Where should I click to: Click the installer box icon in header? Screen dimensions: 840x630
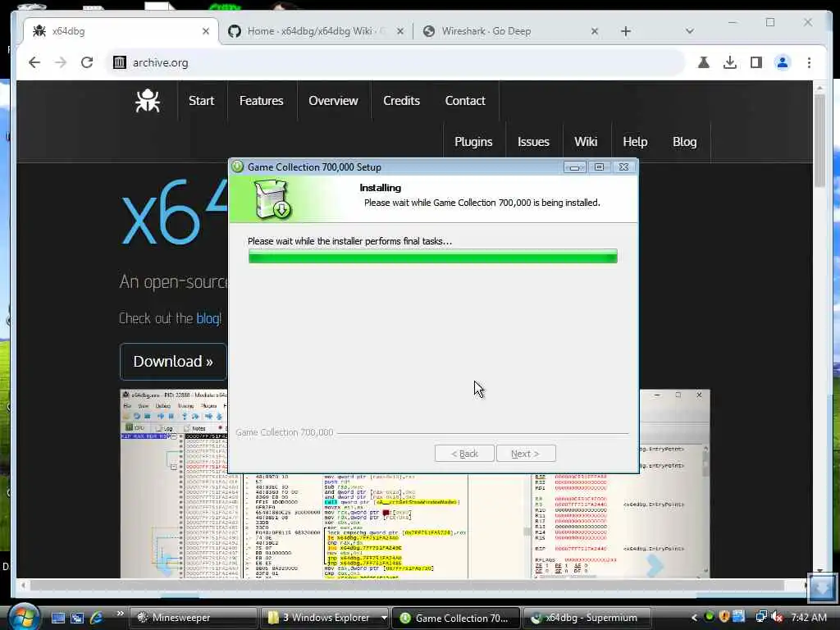coord(272,199)
